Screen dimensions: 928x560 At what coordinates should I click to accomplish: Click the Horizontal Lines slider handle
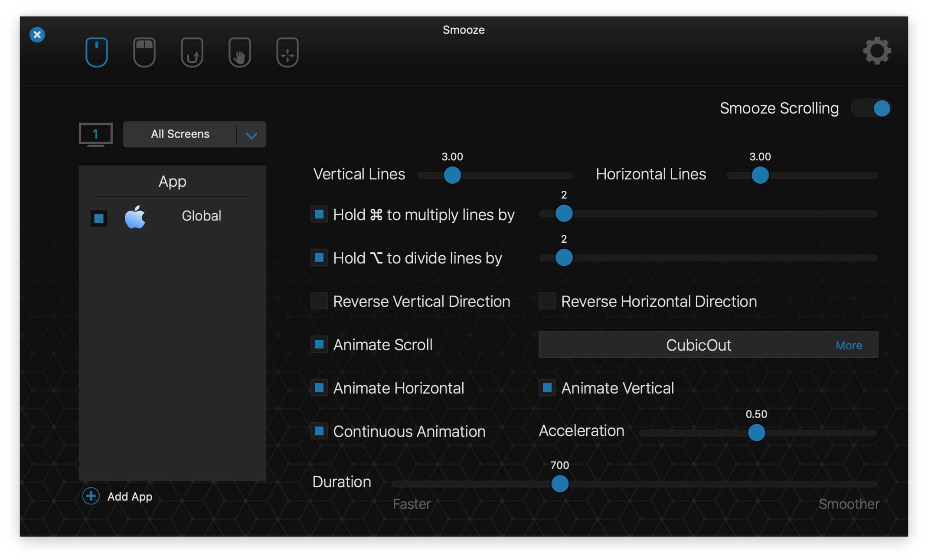click(760, 175)
